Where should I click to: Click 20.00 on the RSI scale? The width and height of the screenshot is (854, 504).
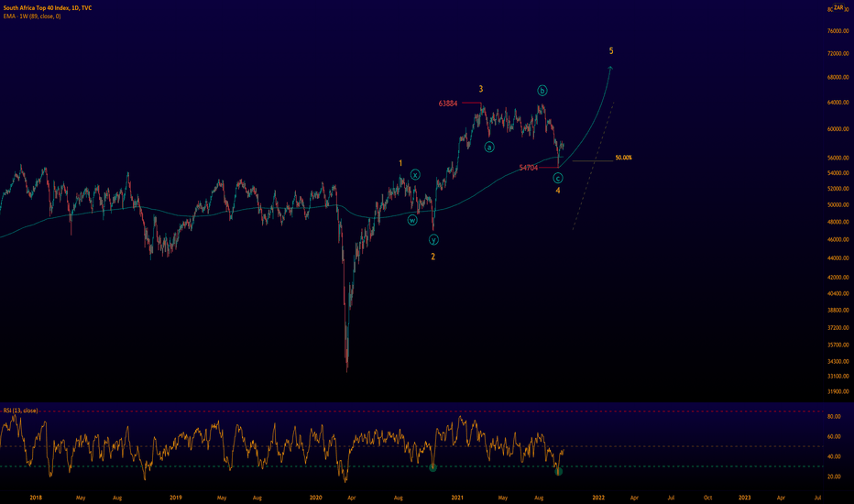(834, 477)
